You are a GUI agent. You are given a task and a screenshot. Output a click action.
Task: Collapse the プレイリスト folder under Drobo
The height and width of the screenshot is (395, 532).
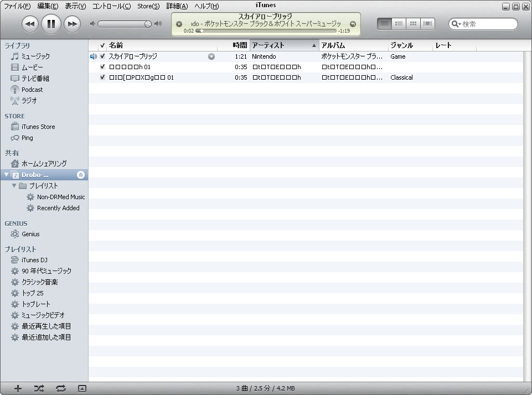tap(14, 186)
